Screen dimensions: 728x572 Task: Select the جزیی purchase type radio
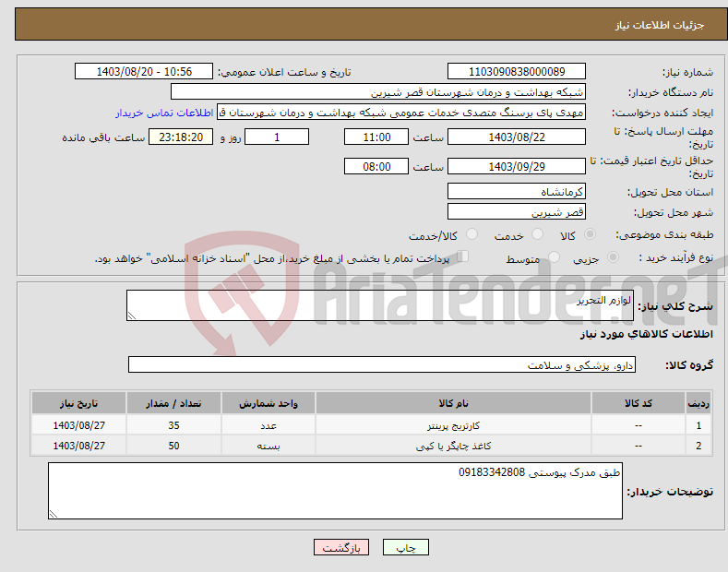pos(613,256)
